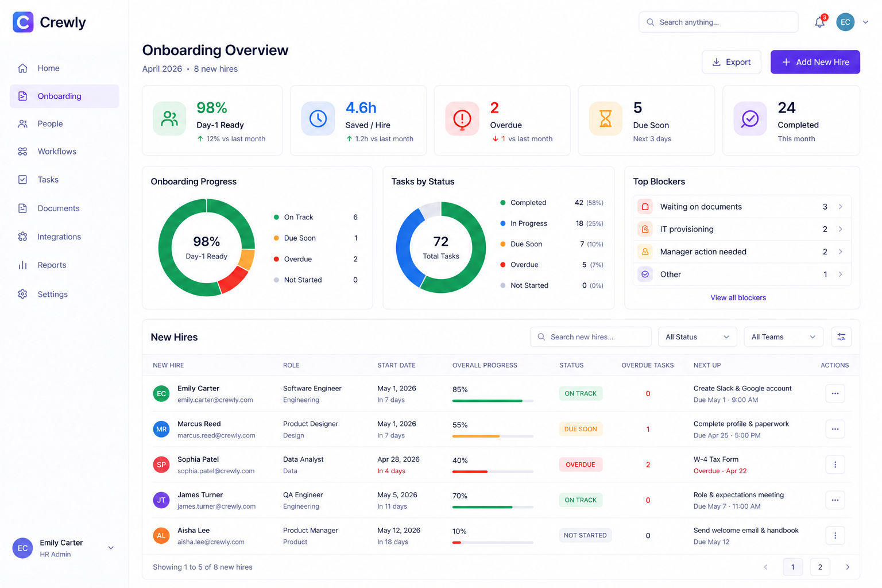
Task: Click the Other blocker icon
Action: coord(645,274)
